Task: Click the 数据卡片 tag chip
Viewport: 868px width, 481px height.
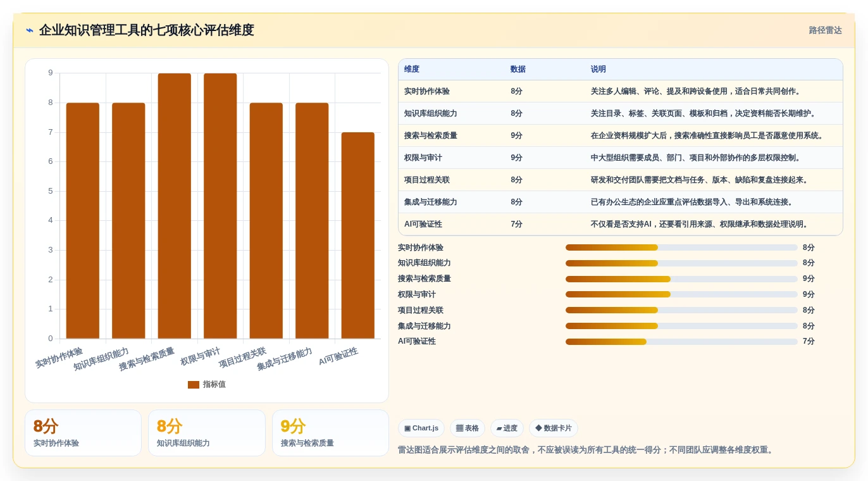Action: click(x=554, y=428)
